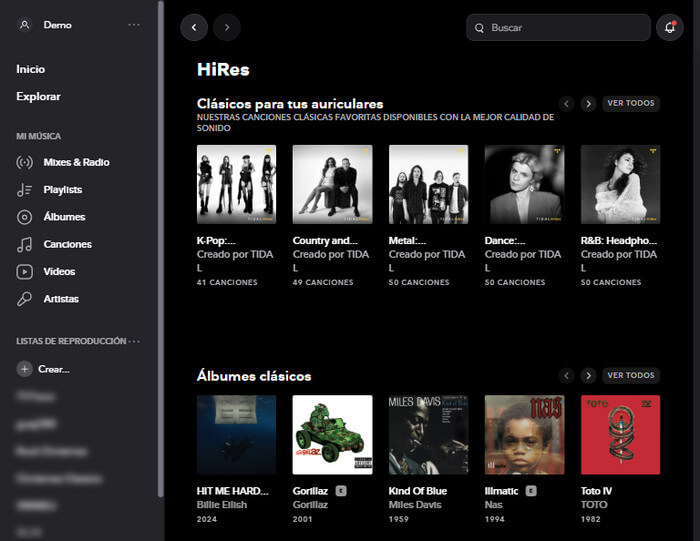The height and width of the screenshot is (541, 700).
Task: Click the HIT ME HARD... album title
Action: pos(233,491)
